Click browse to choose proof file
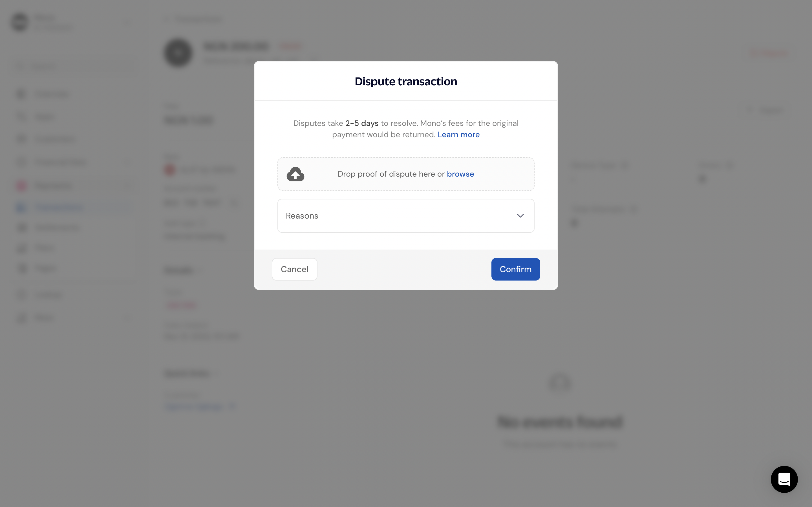This screenshot has height=507, width=812. point(460,174)
